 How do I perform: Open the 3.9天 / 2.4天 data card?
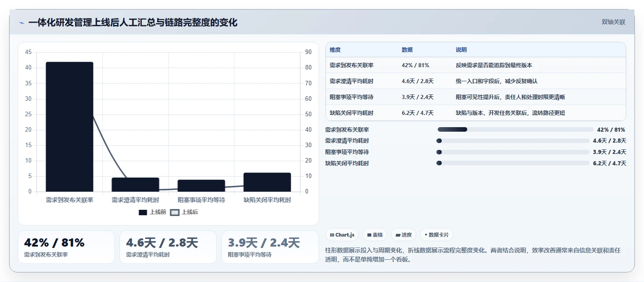[x=270, y=247]
